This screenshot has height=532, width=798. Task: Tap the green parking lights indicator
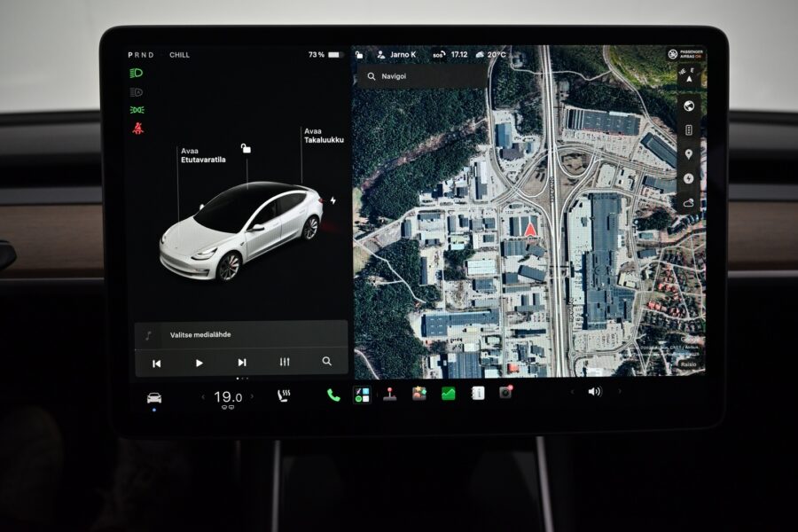tap(137, 110)
